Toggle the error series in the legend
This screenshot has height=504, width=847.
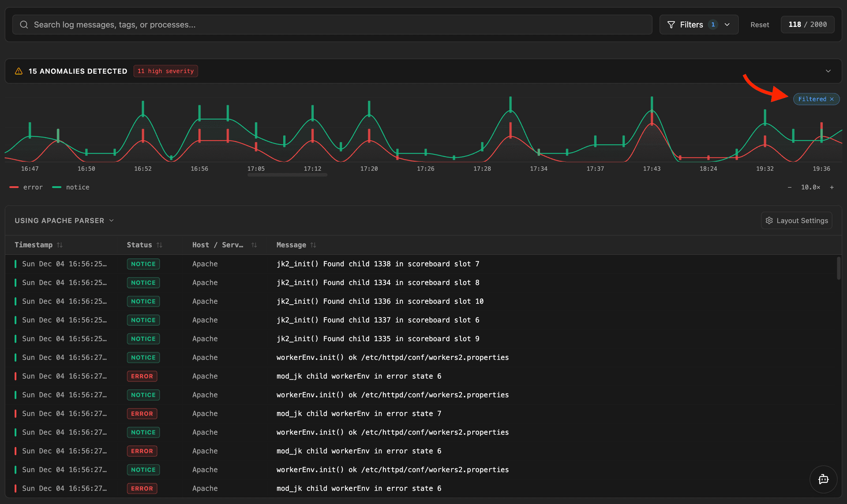26,187
